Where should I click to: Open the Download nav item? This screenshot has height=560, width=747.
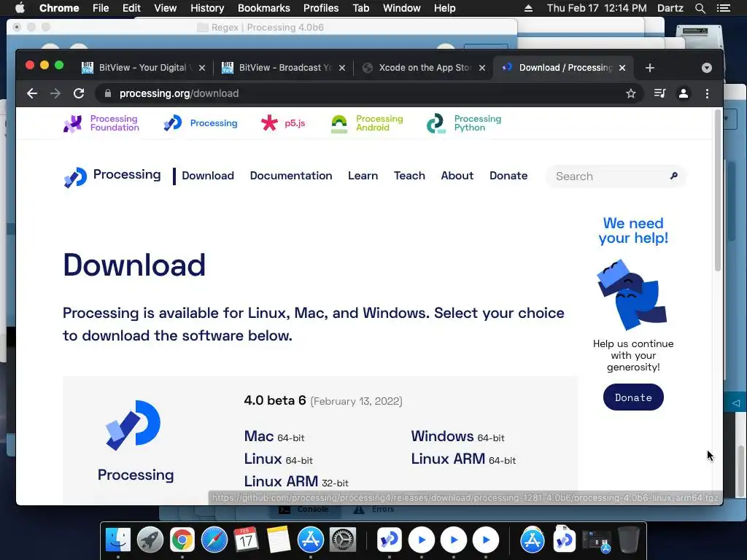(x=208, y=176)
